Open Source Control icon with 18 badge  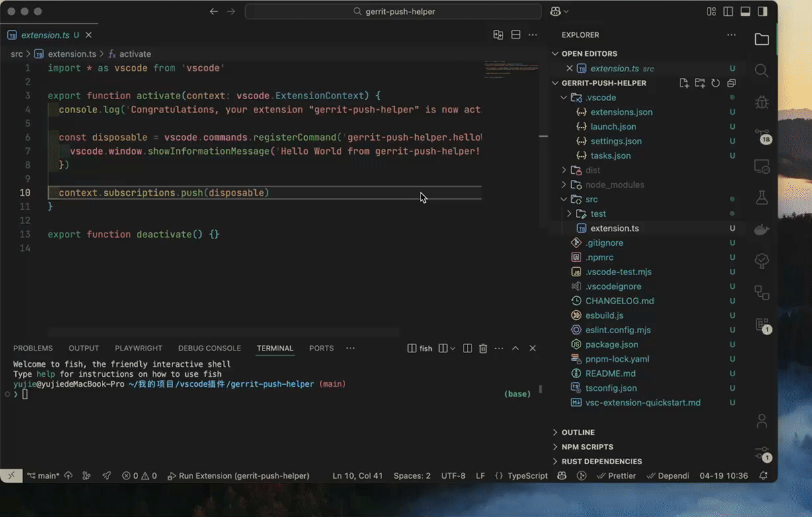(762, 135)
